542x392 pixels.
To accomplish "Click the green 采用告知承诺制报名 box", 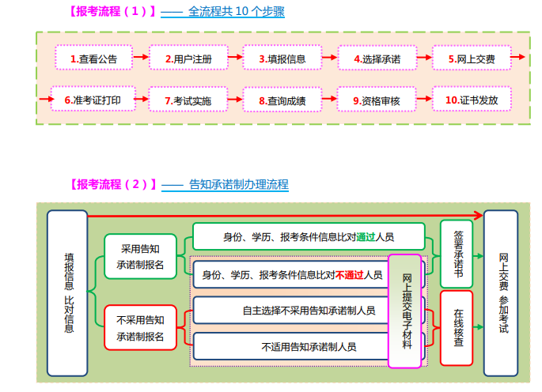I will click(x=140, y=256).
